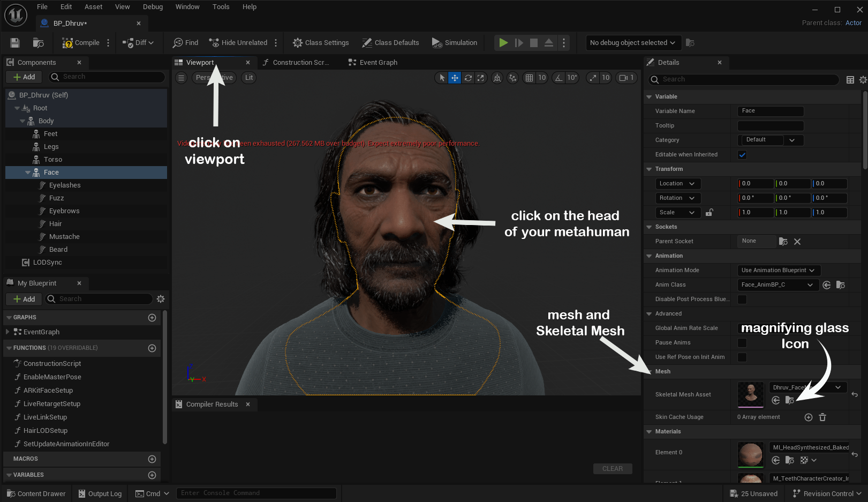
Task: Open the ARKitFaceSetup function
Action: click(48, 391)
